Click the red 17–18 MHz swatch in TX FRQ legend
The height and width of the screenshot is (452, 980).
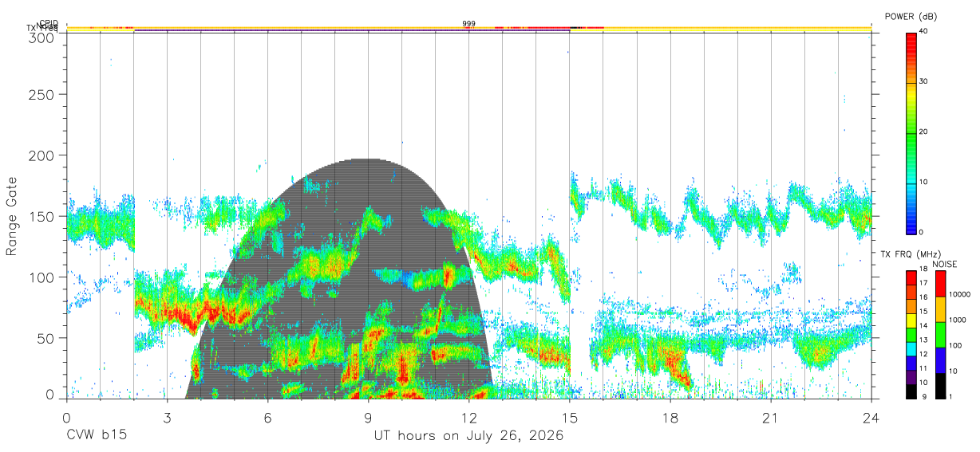911,276
